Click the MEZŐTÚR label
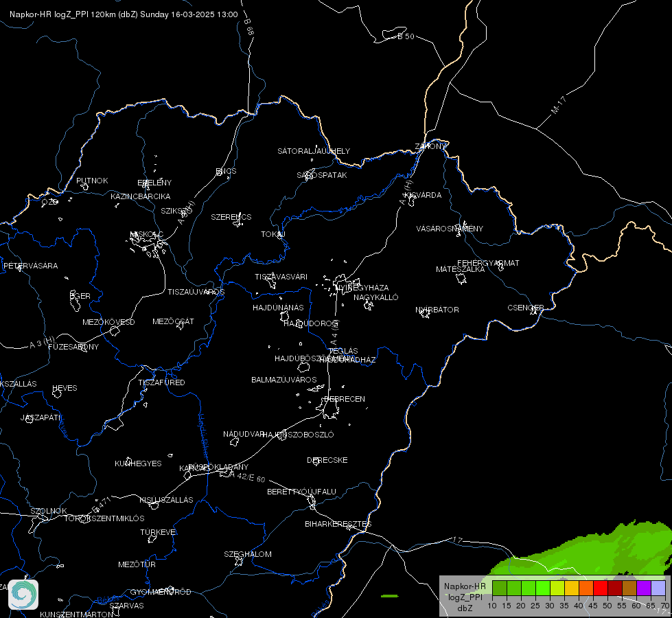The height and width of the screenshot is (618, 672). coord(137,564)
